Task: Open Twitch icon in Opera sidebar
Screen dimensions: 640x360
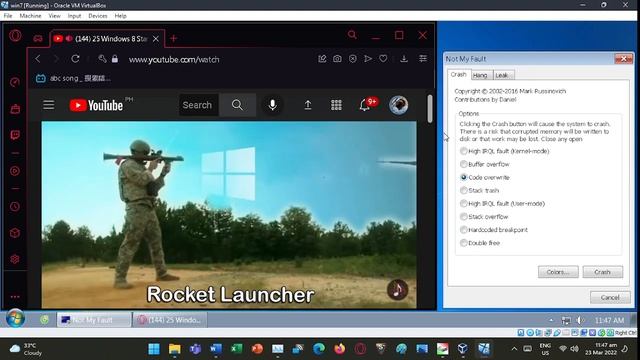Action: click(x=15, y=135)
